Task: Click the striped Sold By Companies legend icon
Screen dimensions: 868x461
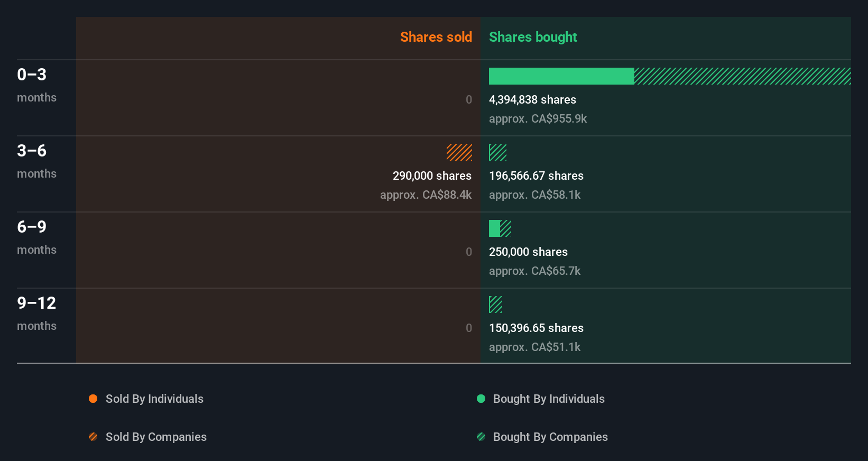Action: 93,437
